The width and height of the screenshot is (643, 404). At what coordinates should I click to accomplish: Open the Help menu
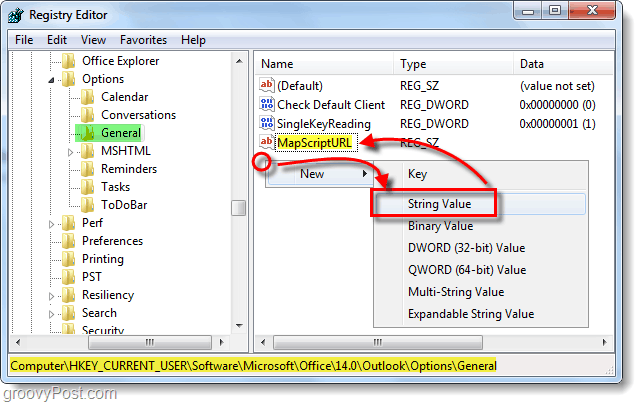[x=193, y=40]
